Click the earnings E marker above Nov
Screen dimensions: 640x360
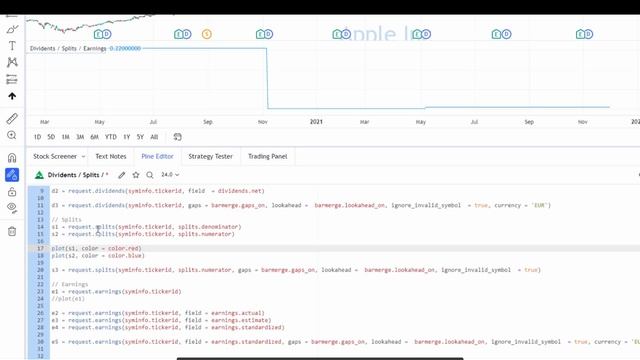(260, 34)
